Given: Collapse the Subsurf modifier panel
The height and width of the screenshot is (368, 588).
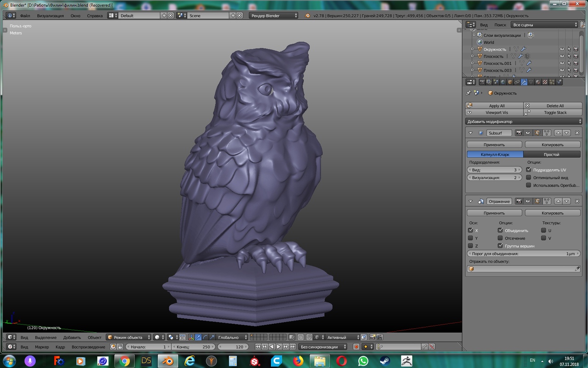Looking at the screenshot, I should pyautogui.click(x=470, y=133).
